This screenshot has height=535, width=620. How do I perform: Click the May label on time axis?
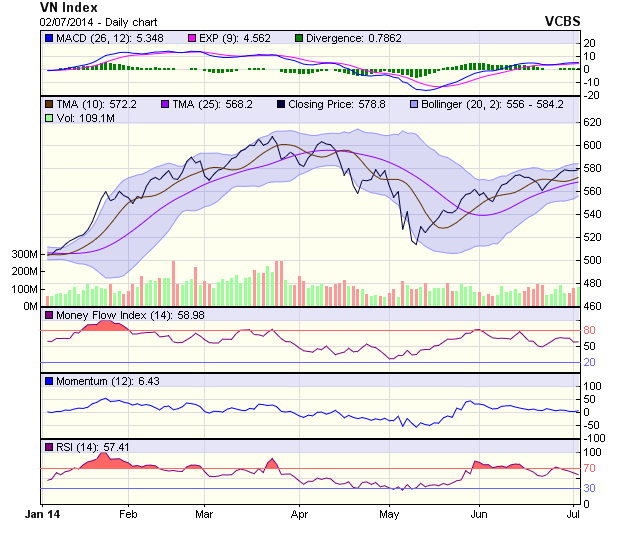tap(390, 513)
